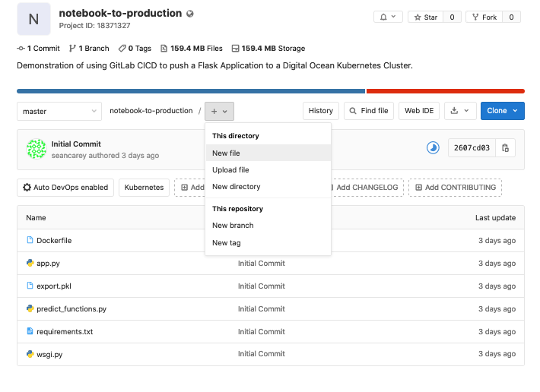Open predict_functions.py file
The width and height of the screenshot is (540, 392).
(x=71, y=309)
